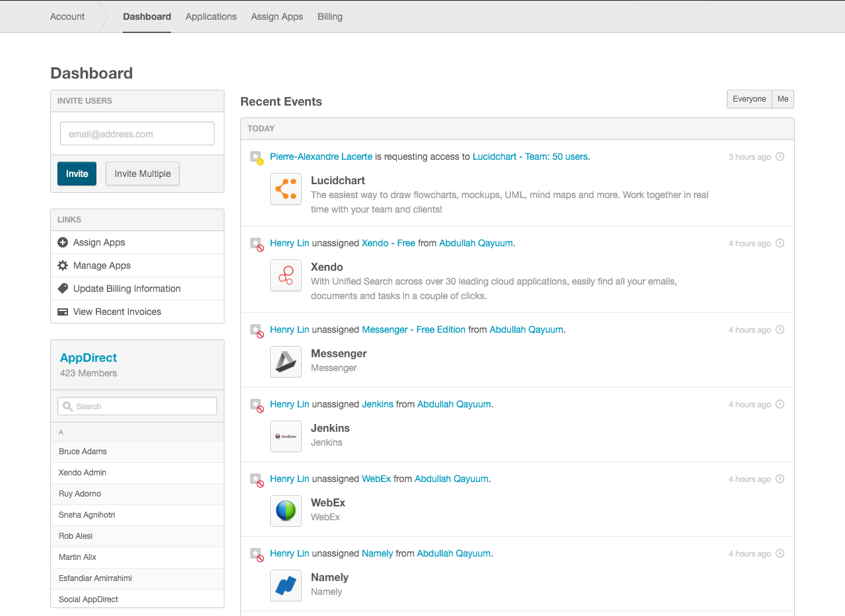Open Jenkins link in event headline
The height and width of the screenshot is (616, 845).
tap(378, 404)
